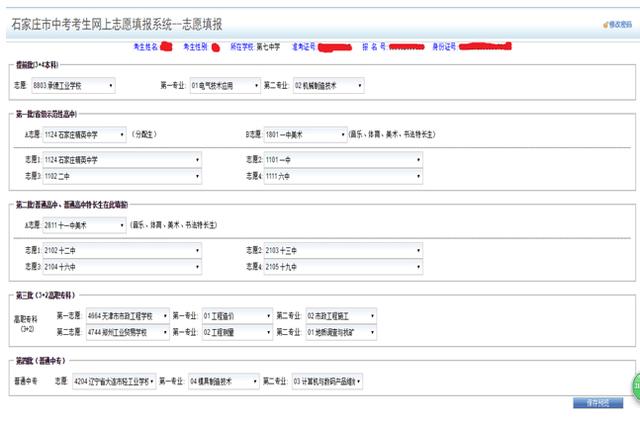This screenshot has width=640, height=423.
Task: Open second-batch 志愿4 2105十九中 dropdown
Action: coord(343,267)
